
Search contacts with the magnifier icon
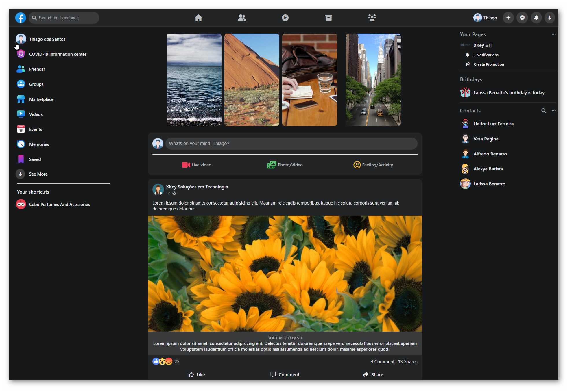coord(544,111)
